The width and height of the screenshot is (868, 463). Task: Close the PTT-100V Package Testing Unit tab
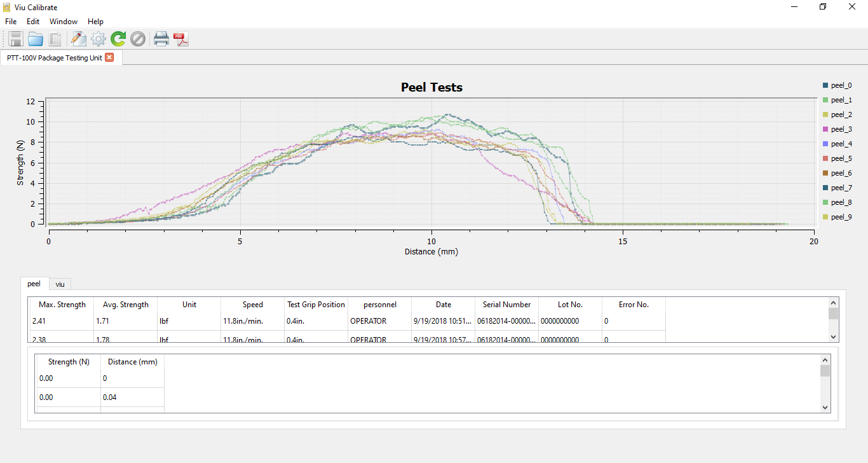coord(109,57)
